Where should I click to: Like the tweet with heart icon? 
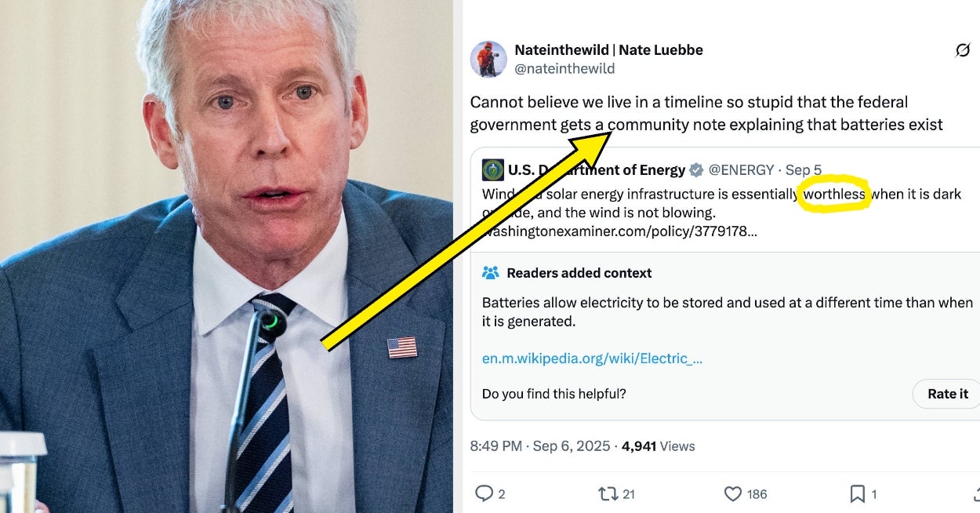[x=732, y=493]
